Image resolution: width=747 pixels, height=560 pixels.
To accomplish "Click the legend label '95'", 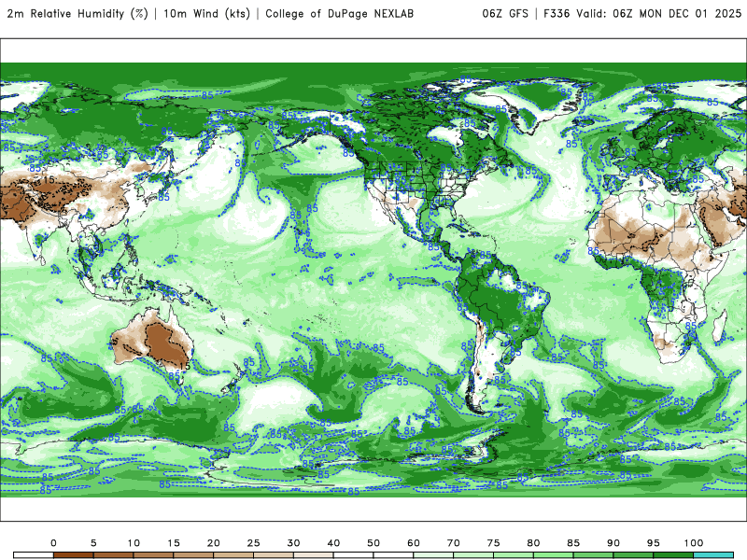I will [x=654, y=543].
